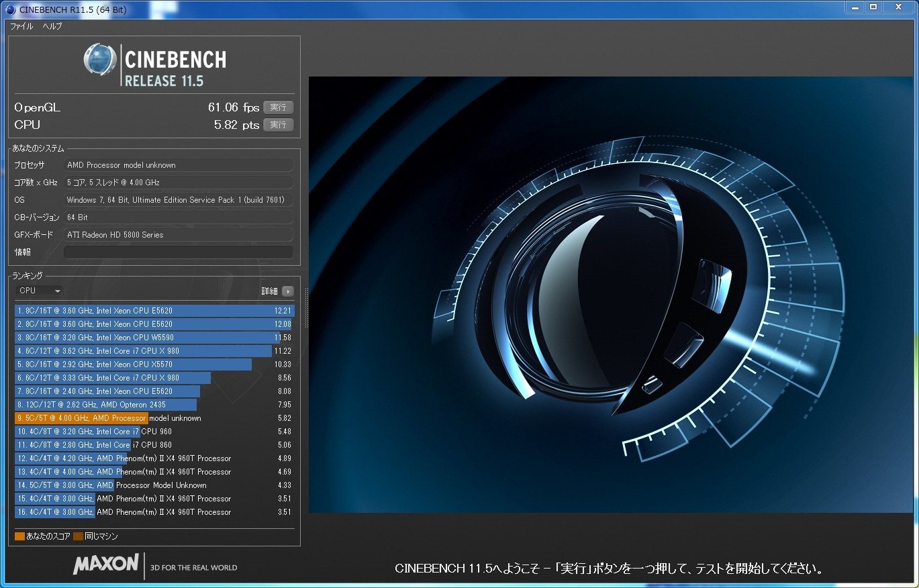Click the MAXON logo at bottom
Screen dimensions: 919x588
(x=105, y=564)
